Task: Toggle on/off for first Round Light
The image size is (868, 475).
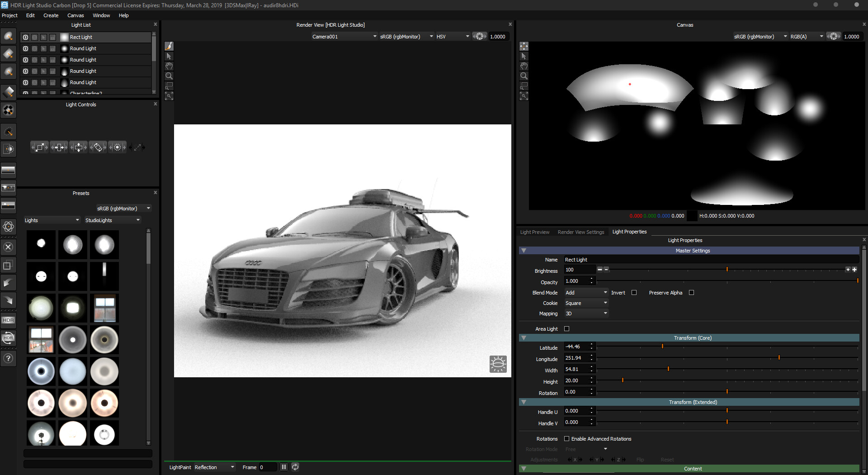Action: 26,48
